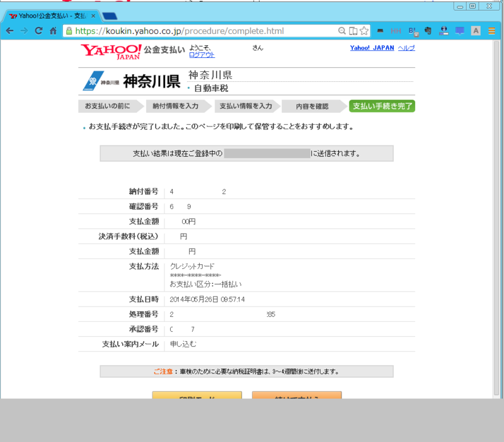
Task: Select the Yahoo!公金支払い browser tab
Action: [52, 16]
